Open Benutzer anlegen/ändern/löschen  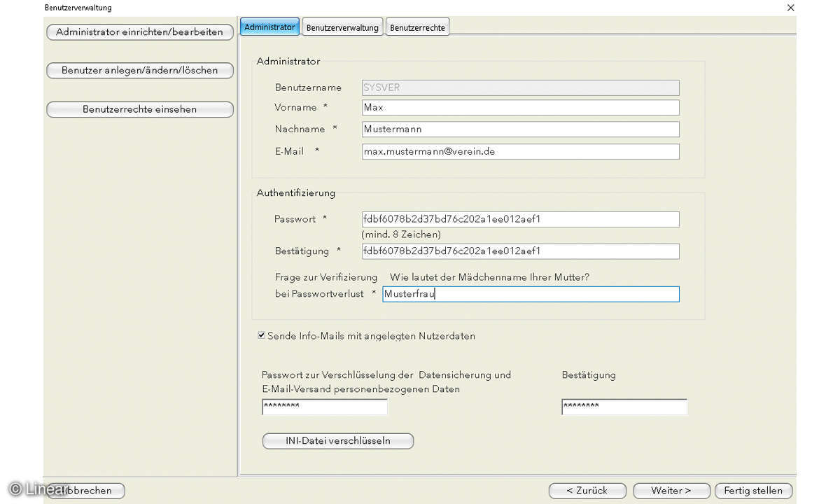click(139, 71)
